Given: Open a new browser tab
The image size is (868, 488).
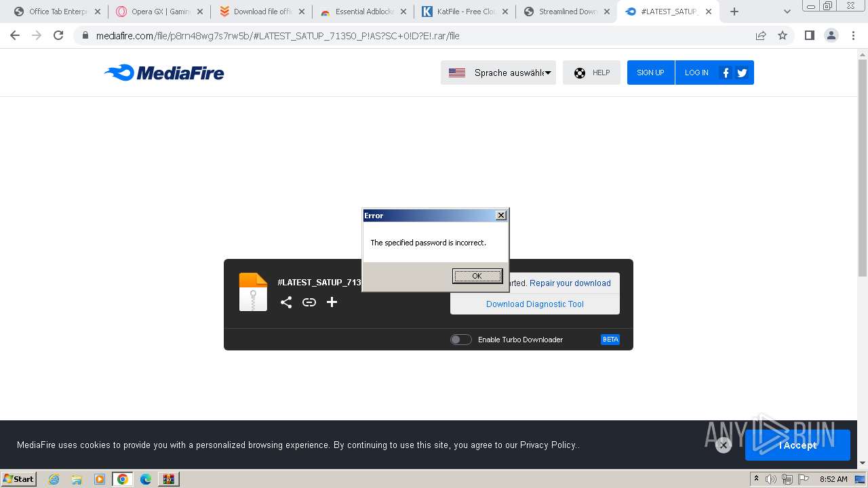Looking at the screenshot, I should coord(734,12).
